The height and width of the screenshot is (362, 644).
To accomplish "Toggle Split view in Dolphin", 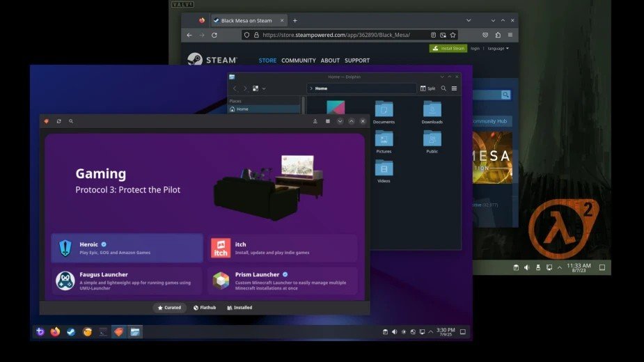I will [427, 88].
